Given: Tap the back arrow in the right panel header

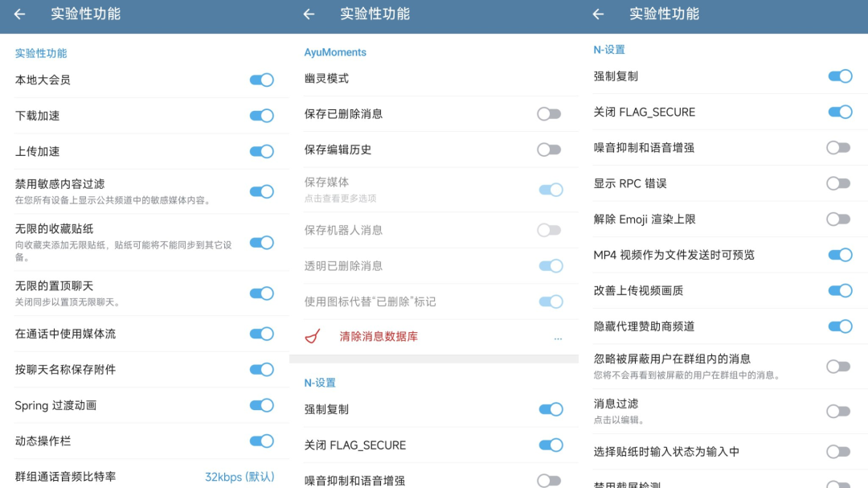Looking at the screenshot, I should (x=597, y=14).
